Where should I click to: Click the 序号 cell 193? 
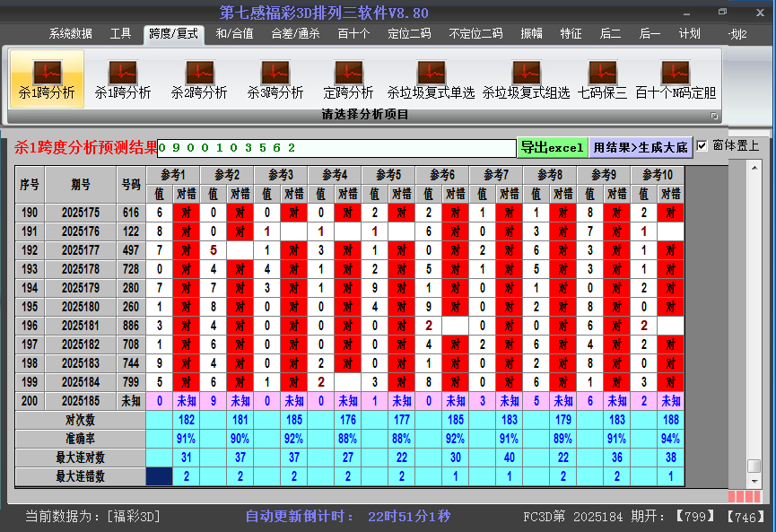[x=30, y=269]
